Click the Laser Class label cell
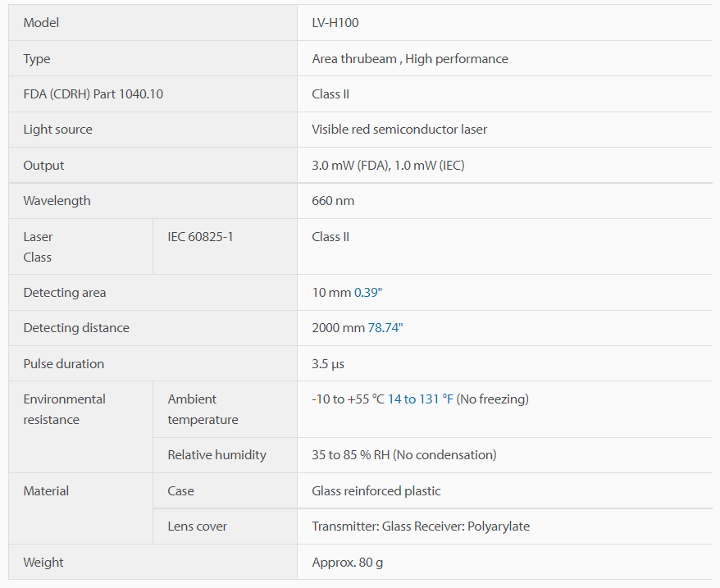The image size is (720, 588). point(81,247)
